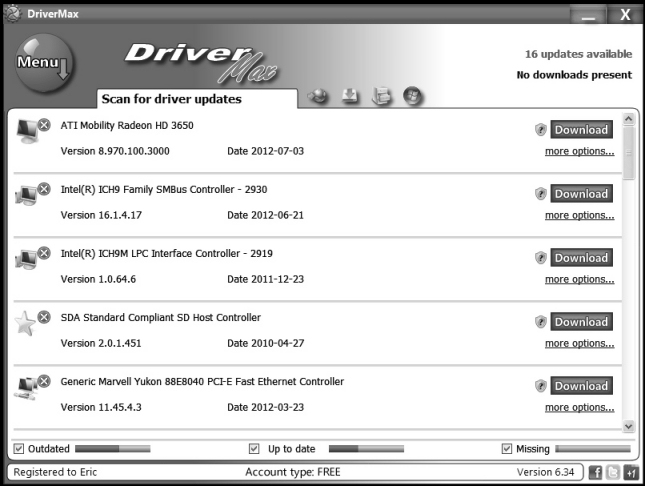Click the Version 6.34 status text

(x=545, y=472)
